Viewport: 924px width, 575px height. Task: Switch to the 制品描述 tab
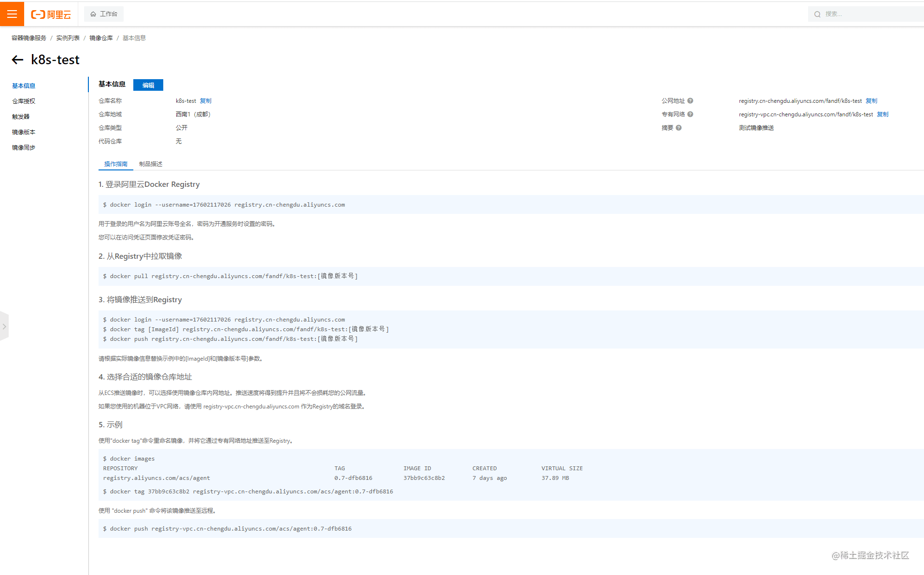point(151,164)
